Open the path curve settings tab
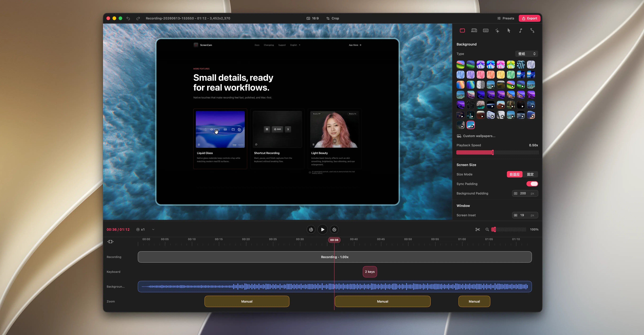Image resolution: width=644 pixels, height=335 pixels. tap(532, 31)
